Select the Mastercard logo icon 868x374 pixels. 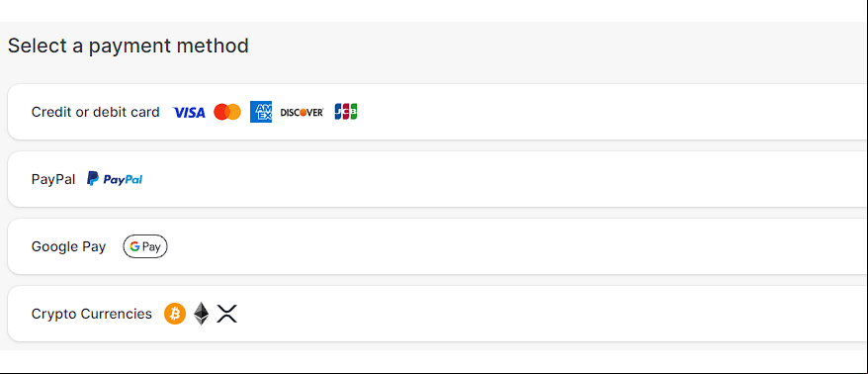pos(227,112)
